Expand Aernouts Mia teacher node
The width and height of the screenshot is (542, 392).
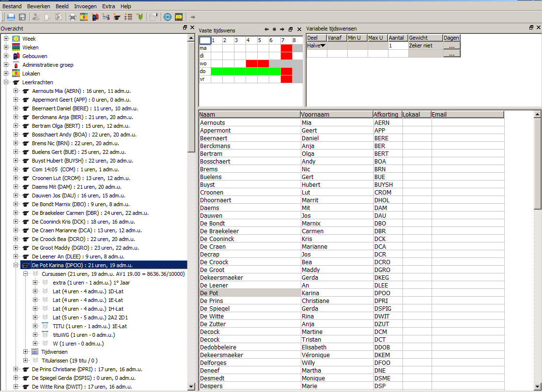[16, 91]
